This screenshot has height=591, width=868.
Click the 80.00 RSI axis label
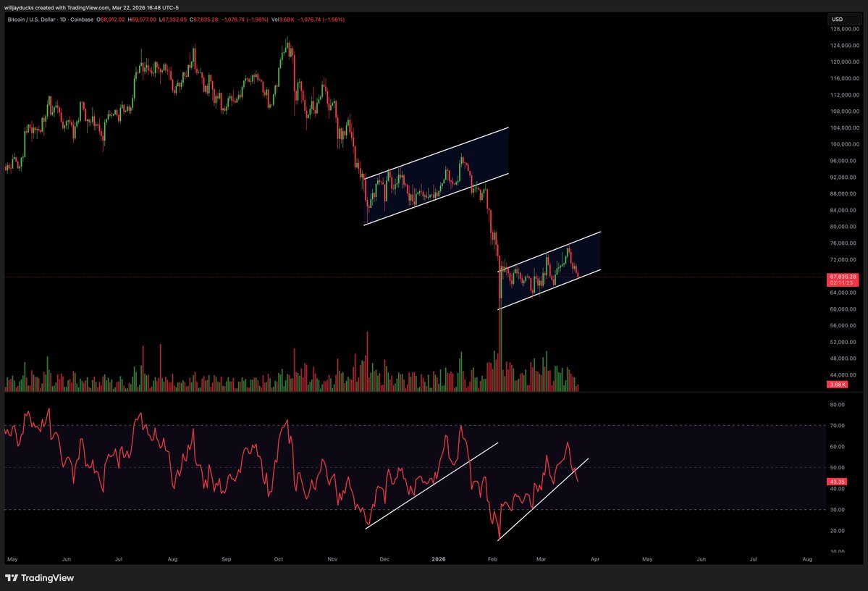pyautogui.click(x=838, y=405)
